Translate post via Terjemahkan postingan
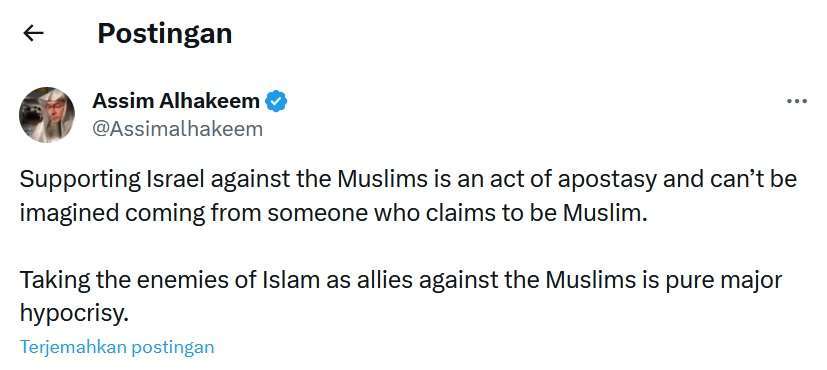827x370 pixels. tap(117, 347)
